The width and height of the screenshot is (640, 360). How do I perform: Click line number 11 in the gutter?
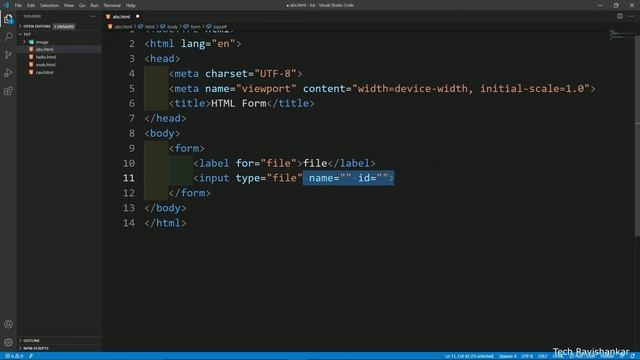point(129,178)
